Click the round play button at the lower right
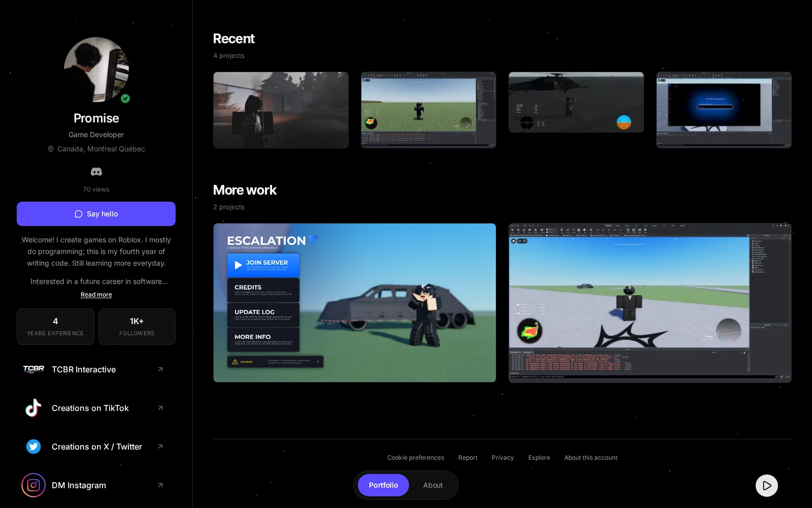This screenshot has width=812, height=508. pos(767,486)
